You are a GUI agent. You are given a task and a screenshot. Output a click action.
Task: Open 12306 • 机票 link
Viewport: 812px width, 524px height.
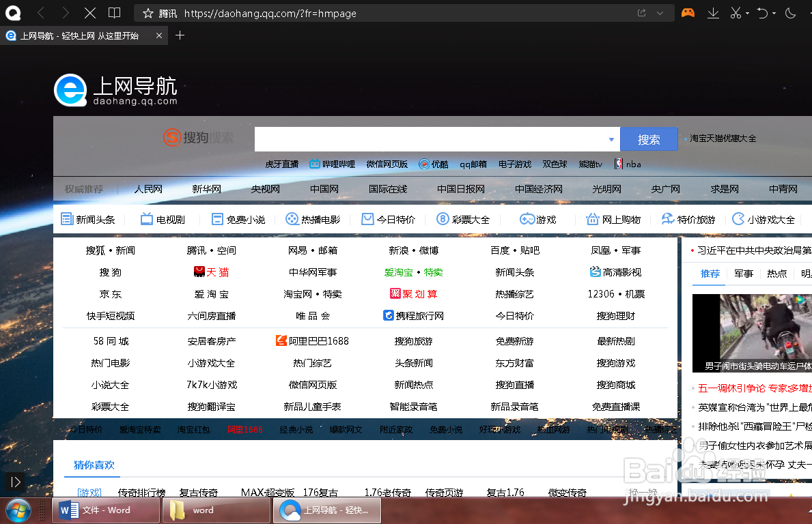click(x=616, y=294)
